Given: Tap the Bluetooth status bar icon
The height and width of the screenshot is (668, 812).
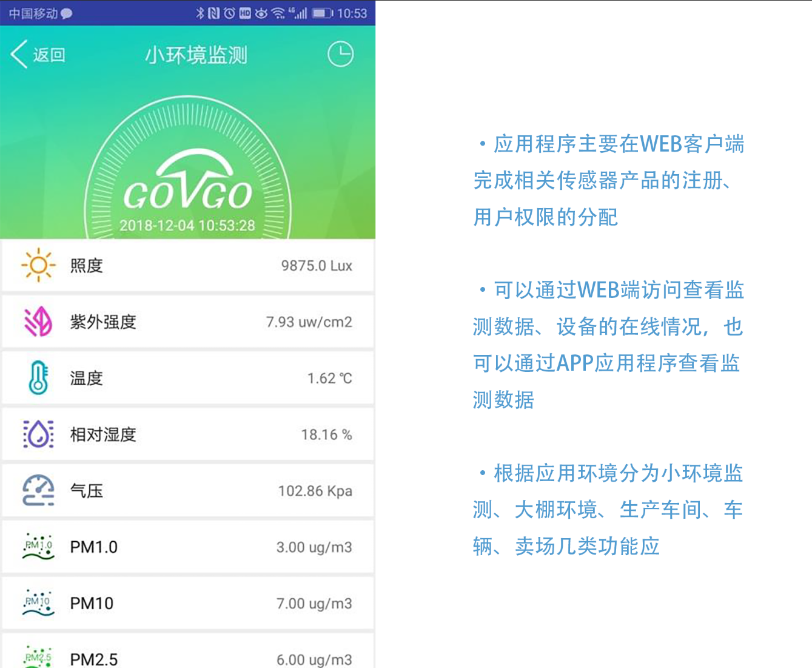Looking at the screenshot, I should [x=200, y=13].
